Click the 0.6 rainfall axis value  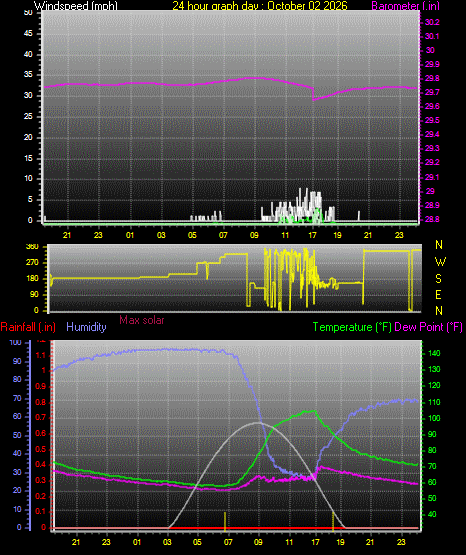coord(41,434)
